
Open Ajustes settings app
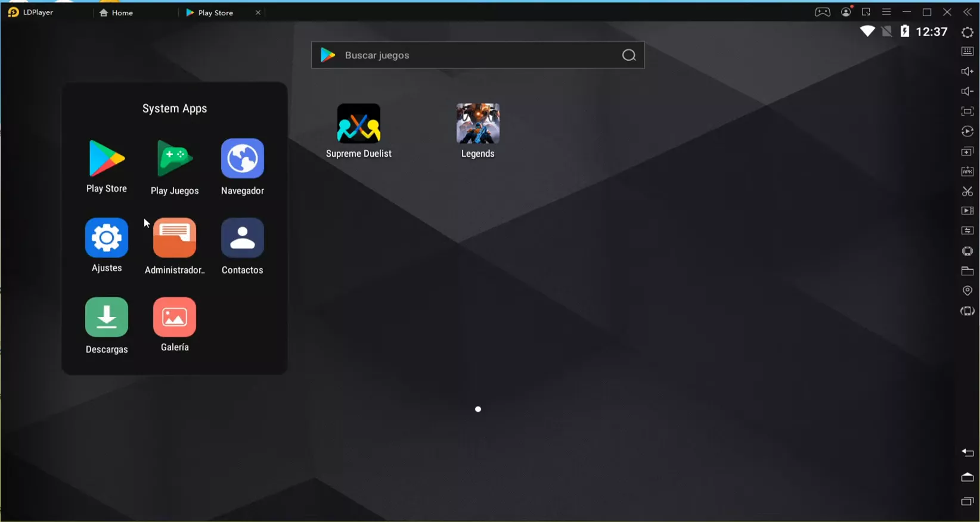(107, 238)
